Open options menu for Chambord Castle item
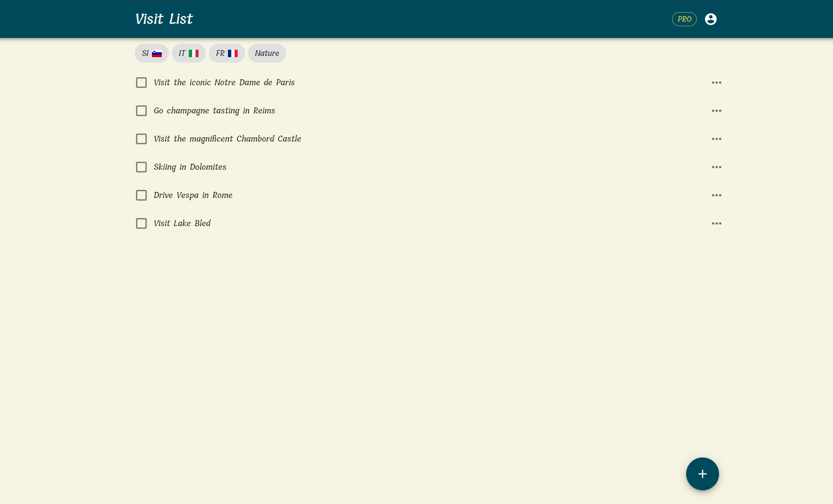 click(716, 139)
